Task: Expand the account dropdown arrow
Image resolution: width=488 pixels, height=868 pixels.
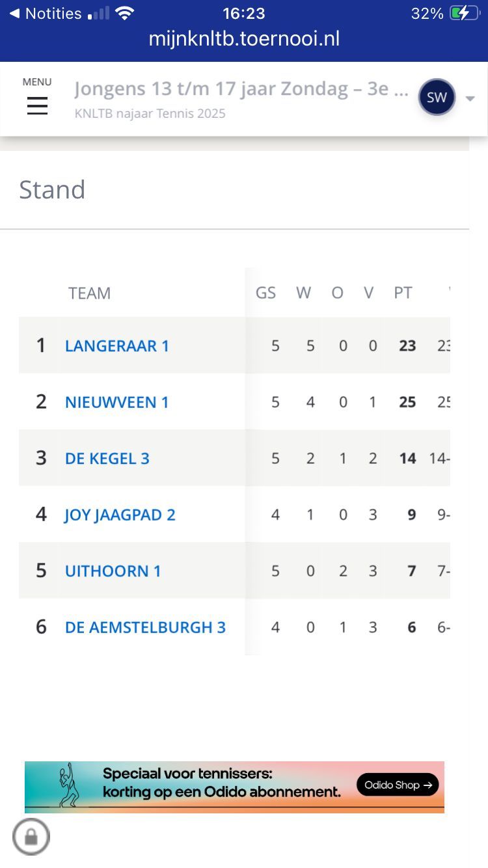Action: [470, 99]
